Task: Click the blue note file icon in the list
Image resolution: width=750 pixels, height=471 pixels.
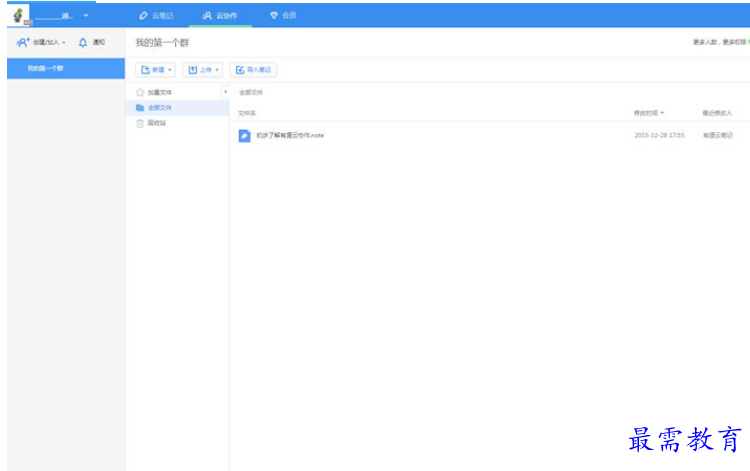Action: pyautogui.click(x=244, y=136)
